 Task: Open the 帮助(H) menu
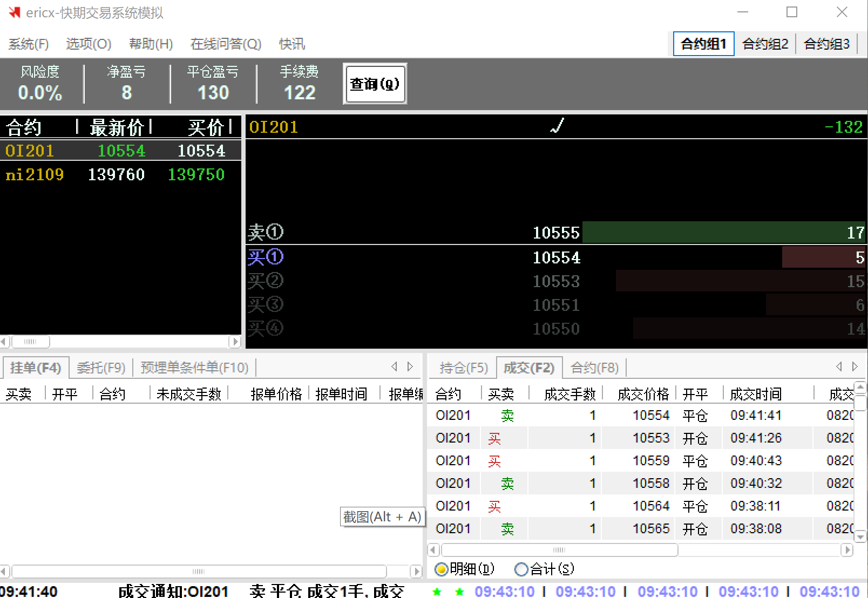point(151,44)
